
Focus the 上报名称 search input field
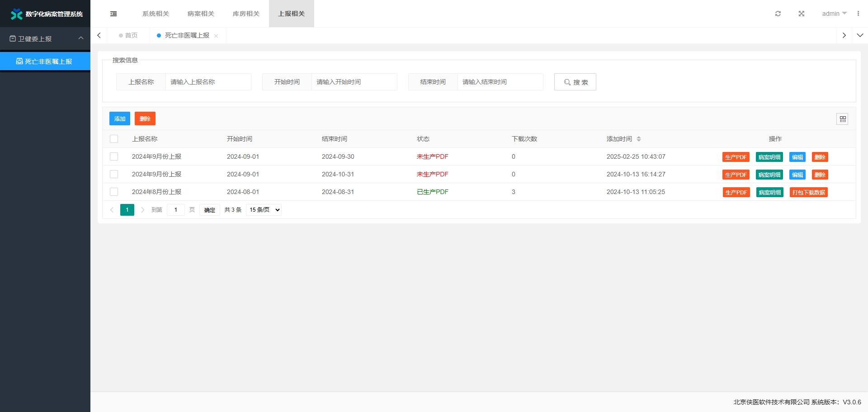tap(208, 82)
